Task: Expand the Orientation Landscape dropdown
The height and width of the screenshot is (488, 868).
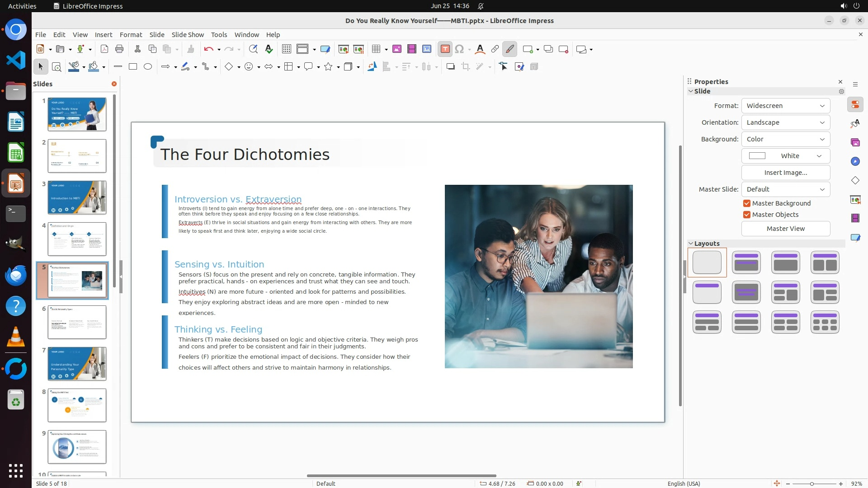Action: pos(785,122)
